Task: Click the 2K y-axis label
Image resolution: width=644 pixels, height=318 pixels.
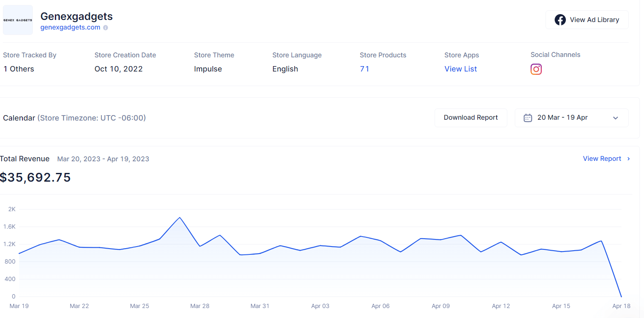Action: (x=12, y=209)
